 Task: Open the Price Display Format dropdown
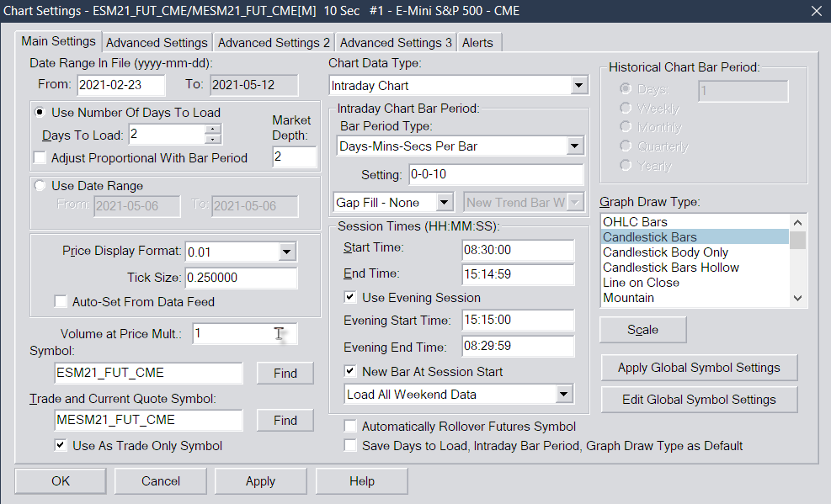pos(287,252)
